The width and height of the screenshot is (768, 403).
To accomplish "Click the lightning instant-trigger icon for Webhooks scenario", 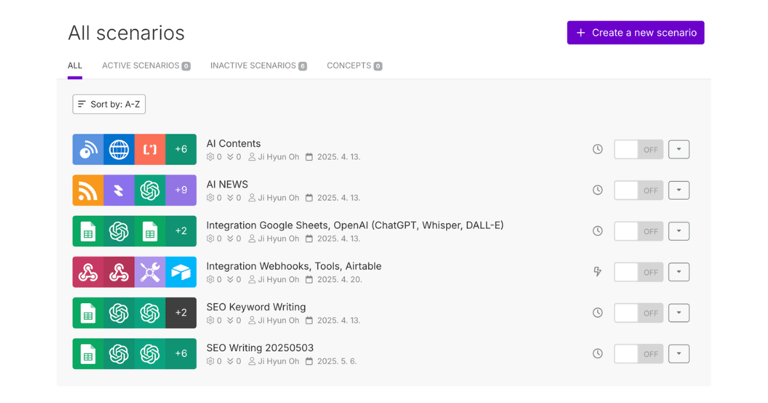I will pos(598,272).
